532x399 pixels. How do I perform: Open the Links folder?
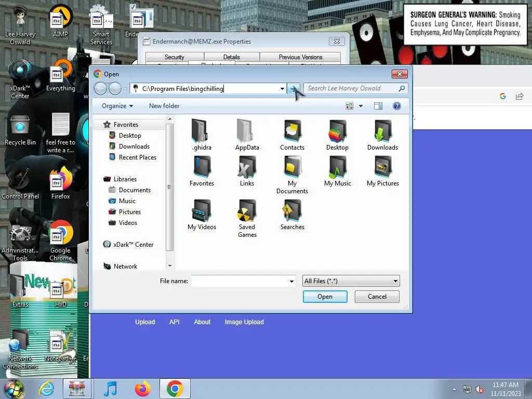(247, 170)
